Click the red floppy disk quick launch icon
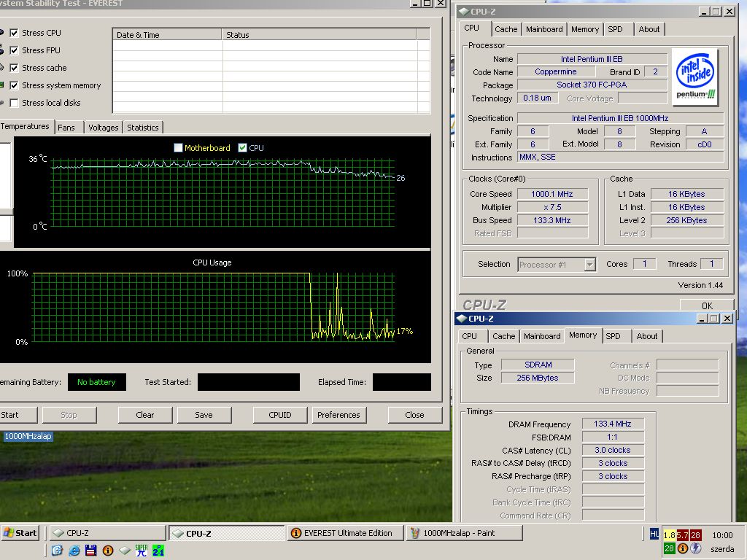Viewport: 747px width, 560px height. pyautogui.click(x=91, y=551)
